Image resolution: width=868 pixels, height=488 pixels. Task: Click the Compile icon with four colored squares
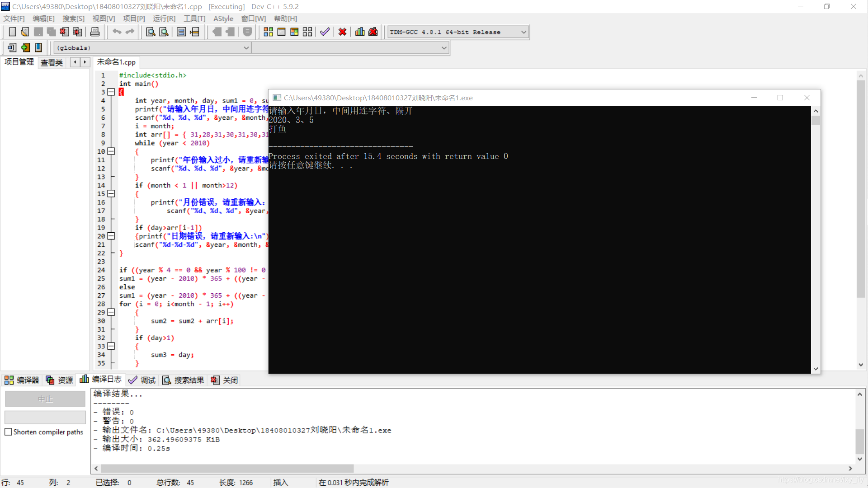[268, 32]
